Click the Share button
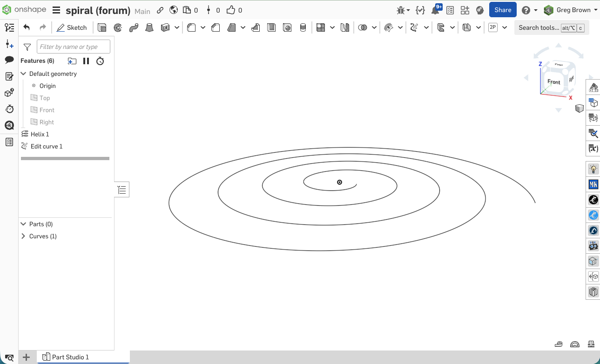The width and height of the screenshot is (600, 364). 503,10
